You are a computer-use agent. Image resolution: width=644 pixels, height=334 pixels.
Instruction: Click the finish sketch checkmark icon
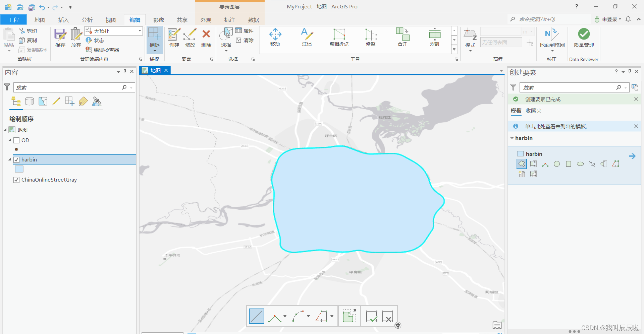click(x=371, y=316)
